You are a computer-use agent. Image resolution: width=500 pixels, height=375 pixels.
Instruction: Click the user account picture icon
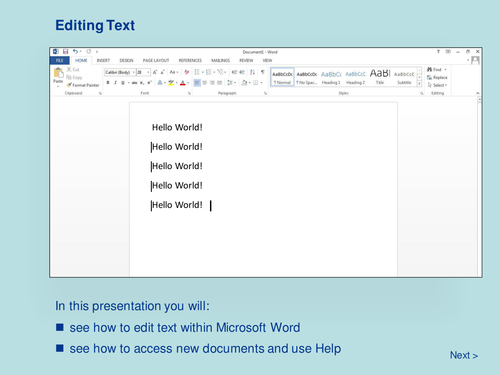point(476,60)
